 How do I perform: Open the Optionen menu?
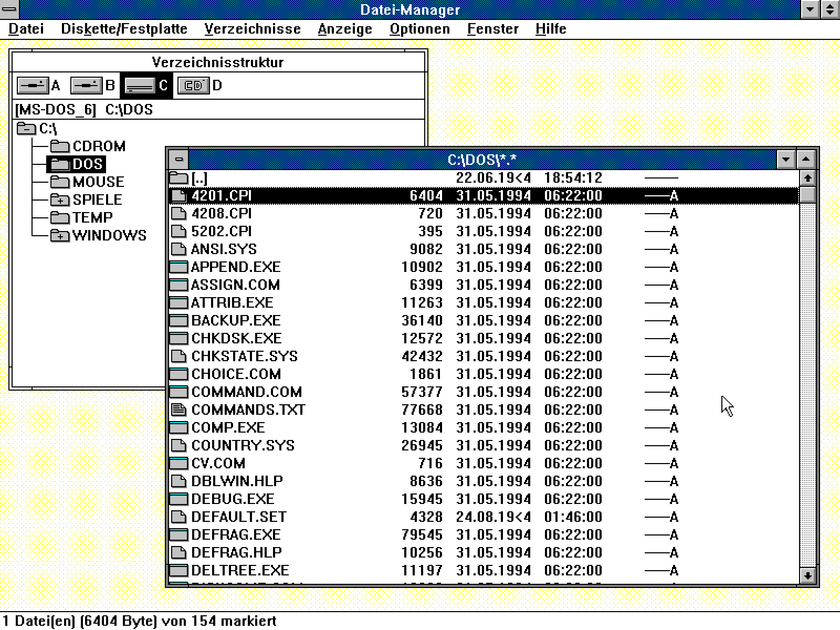click(x=419, y=29)
